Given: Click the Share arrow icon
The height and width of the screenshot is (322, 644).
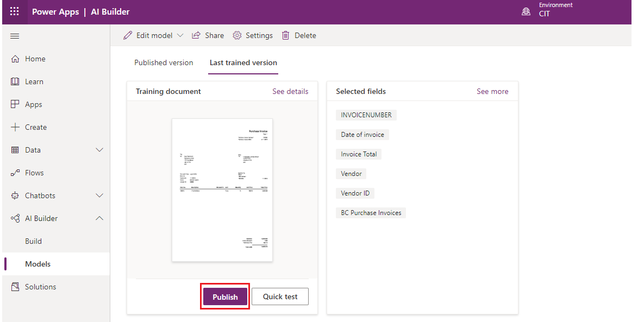Looking at the screenshot, I should pyautogui.click(x=196, y=35).
